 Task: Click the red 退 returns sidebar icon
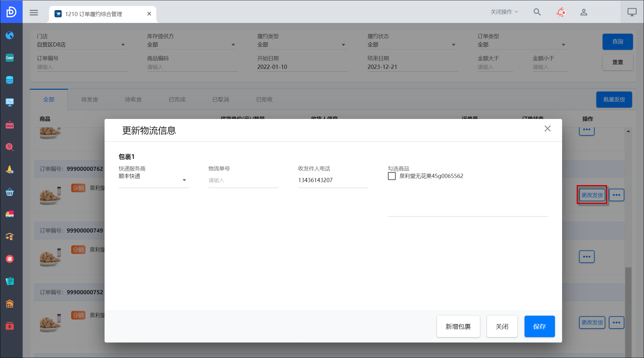(10, 259)
